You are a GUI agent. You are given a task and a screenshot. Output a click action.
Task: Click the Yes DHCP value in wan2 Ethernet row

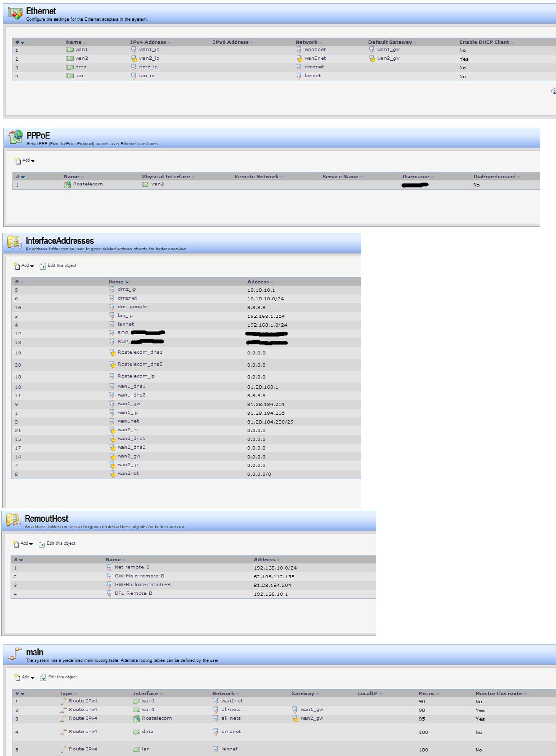click(x=464, y=59)
